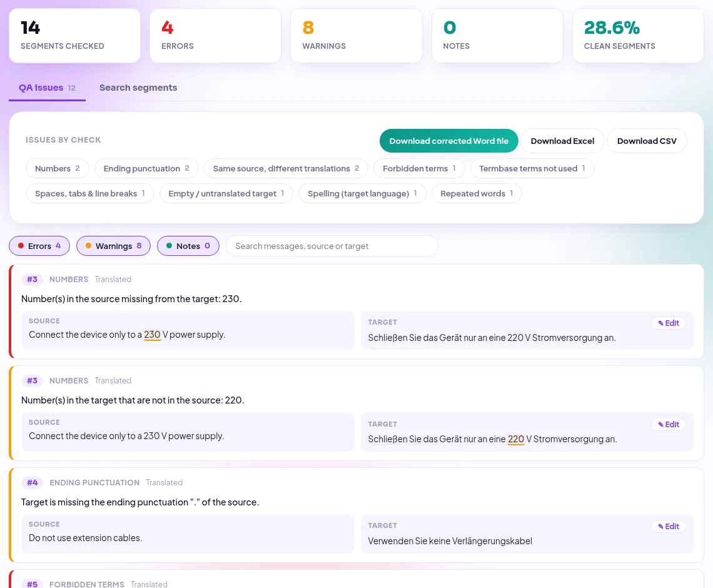Filter by Repeated words check
Viewport: 713px width, 588px height.
(x=476, y=193)
